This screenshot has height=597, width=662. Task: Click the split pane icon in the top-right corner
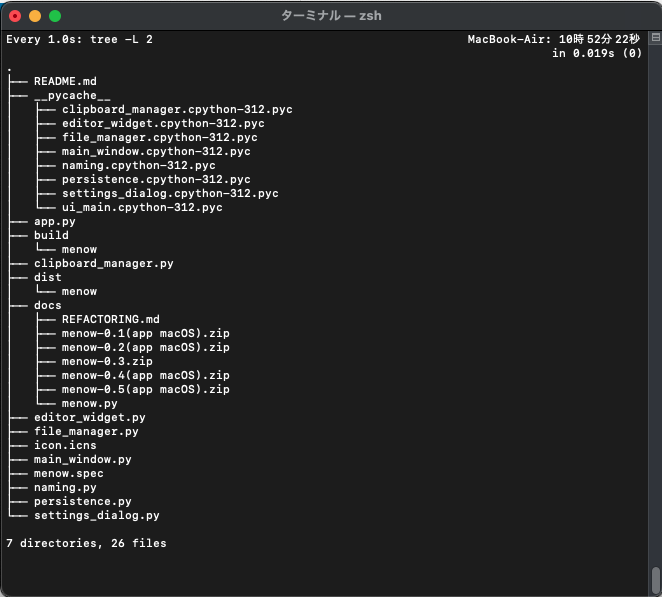click(655, 37)
